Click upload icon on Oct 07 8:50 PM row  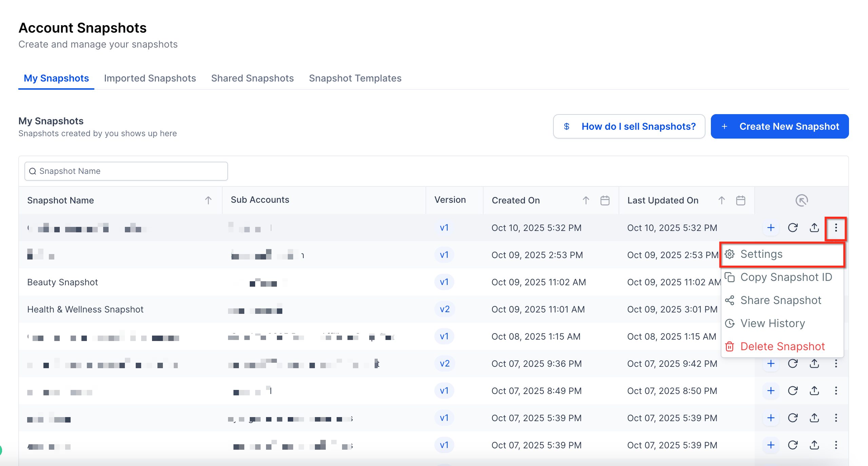point(814,391)
